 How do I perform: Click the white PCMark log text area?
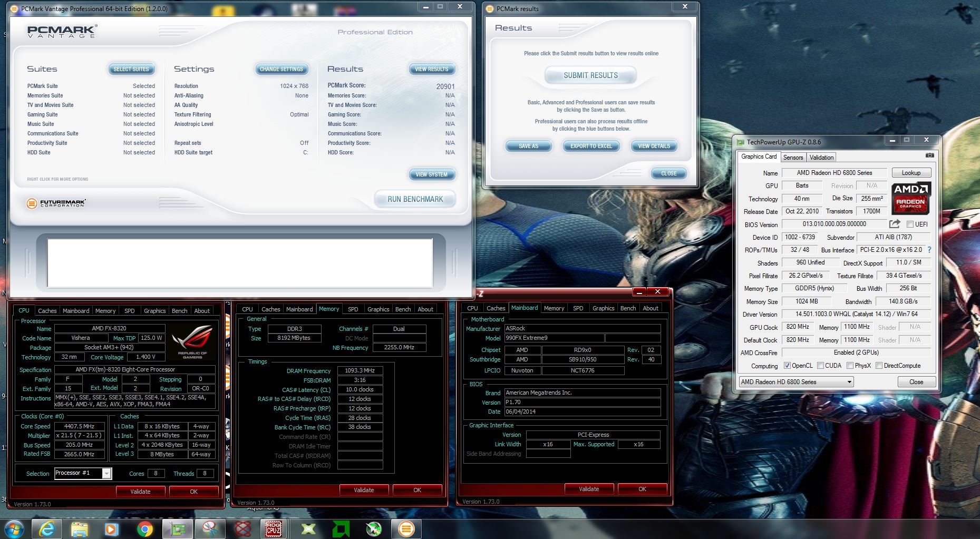point(240,263)
